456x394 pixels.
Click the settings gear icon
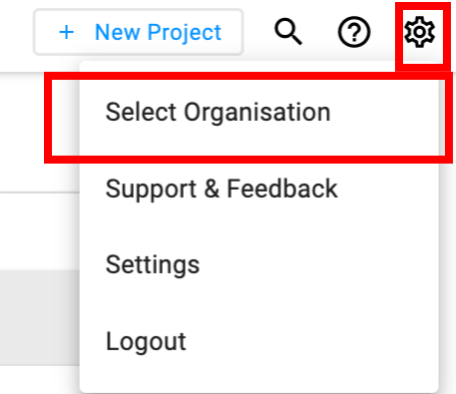pos(419,32)
